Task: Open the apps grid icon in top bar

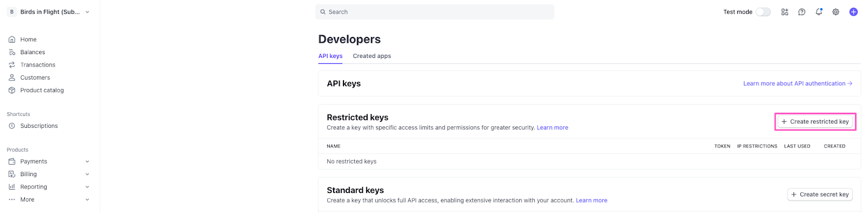Action: [x=784, y=12]
